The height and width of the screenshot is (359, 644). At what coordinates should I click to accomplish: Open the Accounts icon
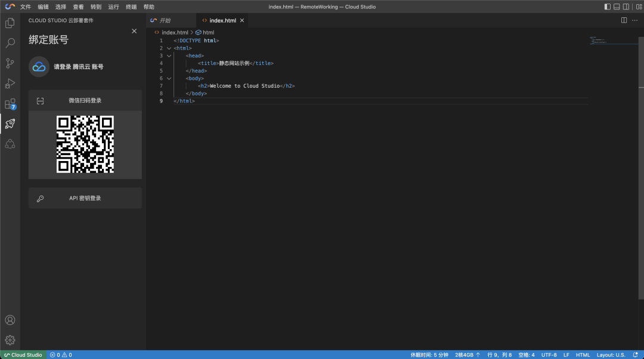[10, 320]
